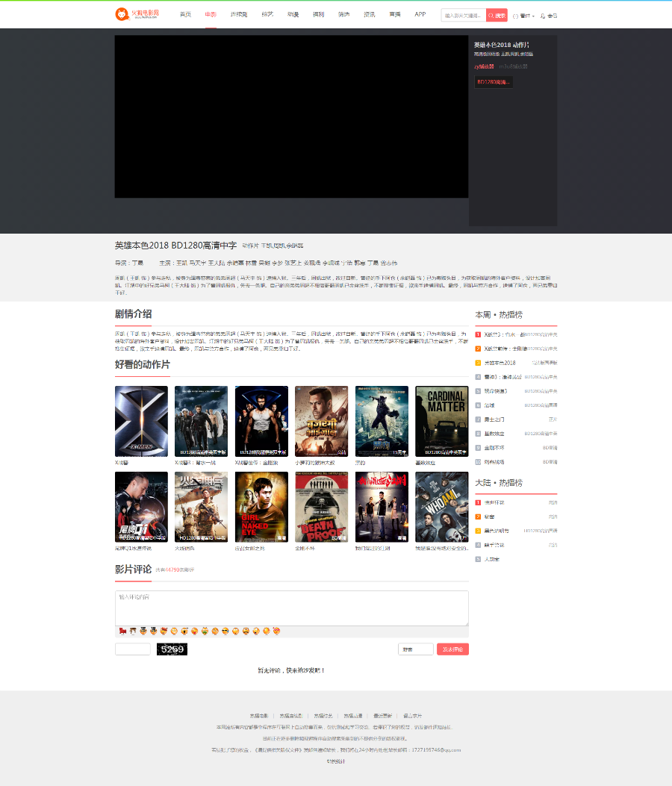Open rank 2 entry in 本周热播榜
The height and width of the screenshot is (786, 672).
pyautogui.click(x=516, y=349)
